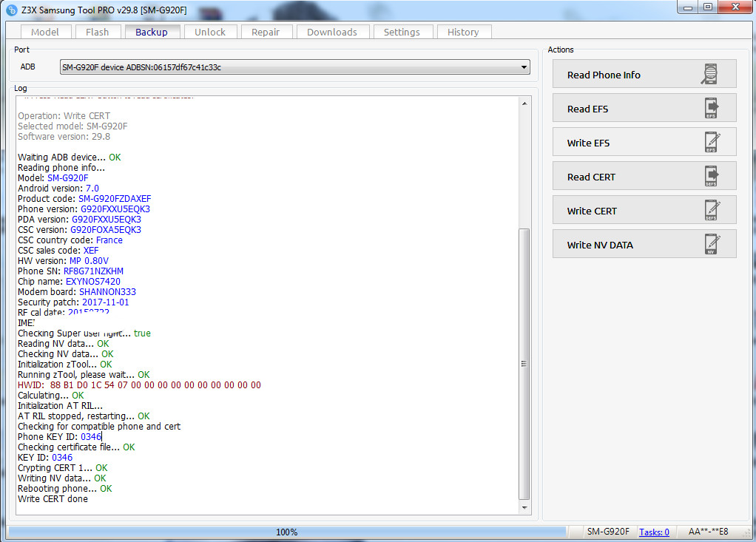
Task: Click the Read CERT export icon
Action: pos(711,176)
